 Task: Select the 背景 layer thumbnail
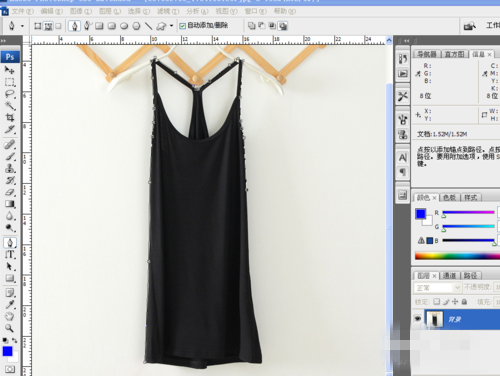[435, 319]
